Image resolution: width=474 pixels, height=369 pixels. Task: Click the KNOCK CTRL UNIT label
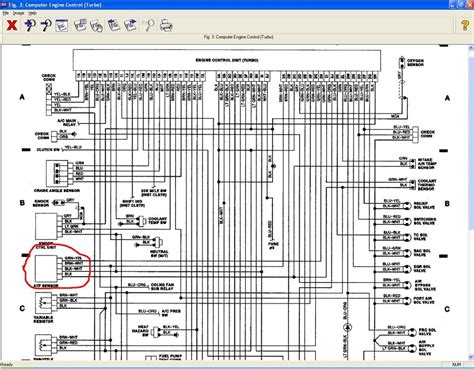click(46, 246)
